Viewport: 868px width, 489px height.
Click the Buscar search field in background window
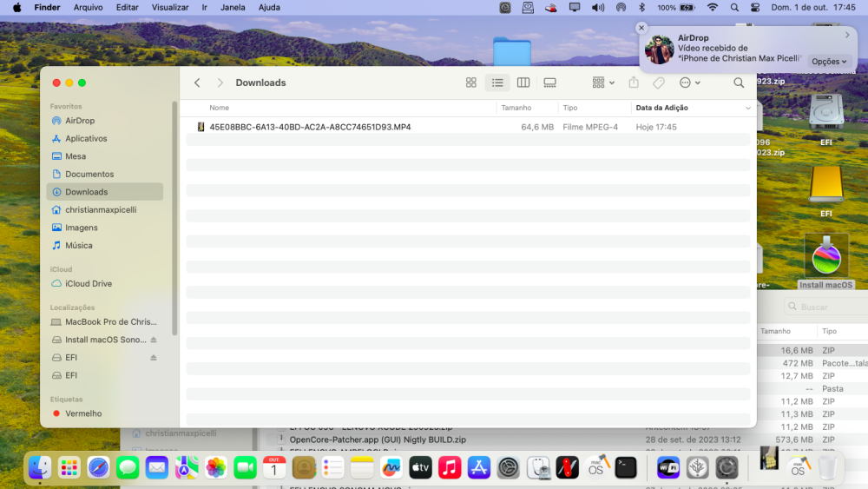(826, 307)
